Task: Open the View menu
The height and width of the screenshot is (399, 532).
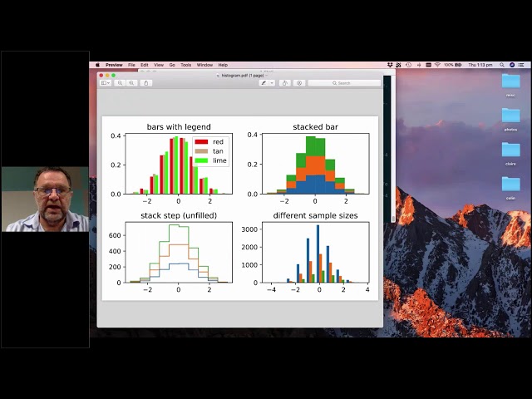Action: point(159,65)
